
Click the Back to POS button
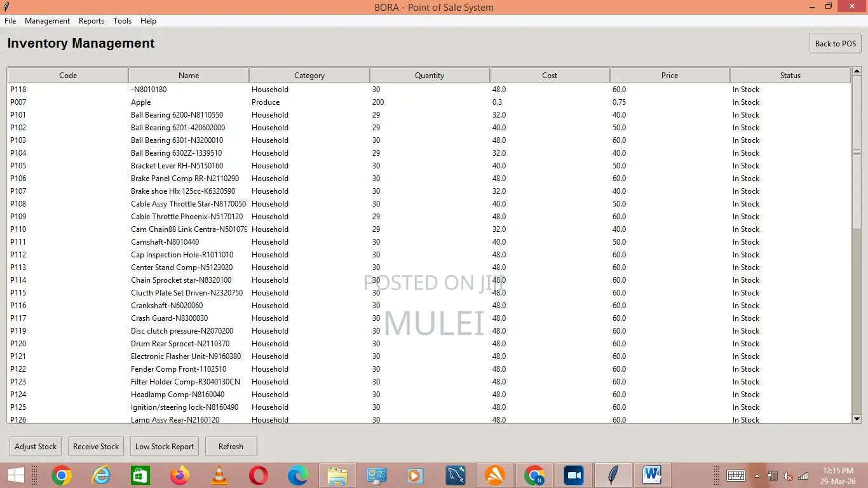pos(836,44)
